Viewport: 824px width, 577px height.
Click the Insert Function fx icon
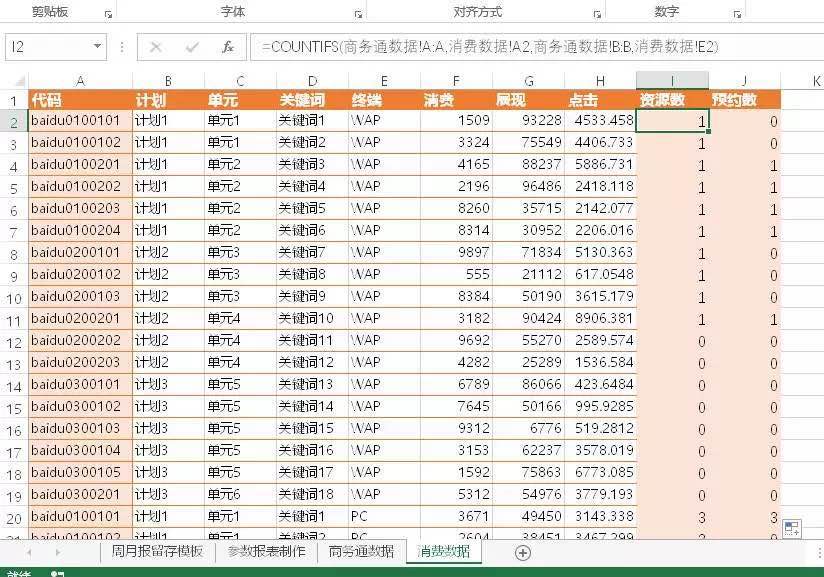pyautogui.click(x=228, y=47)
